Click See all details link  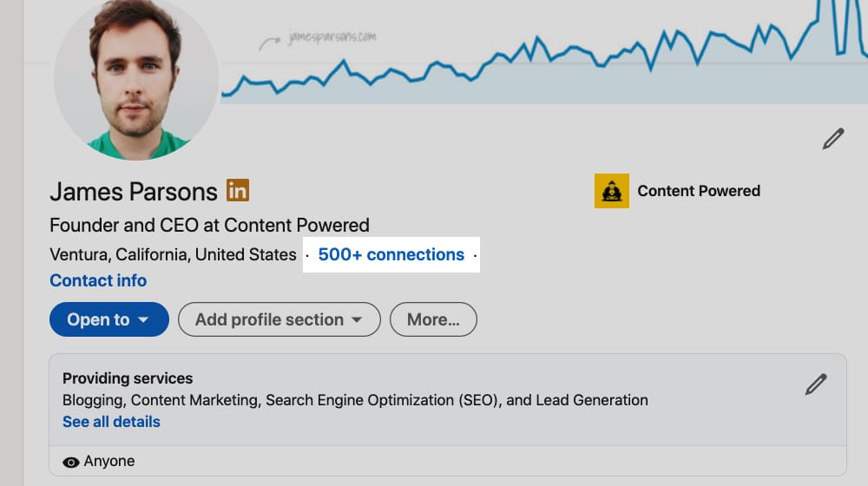[111, 422]
